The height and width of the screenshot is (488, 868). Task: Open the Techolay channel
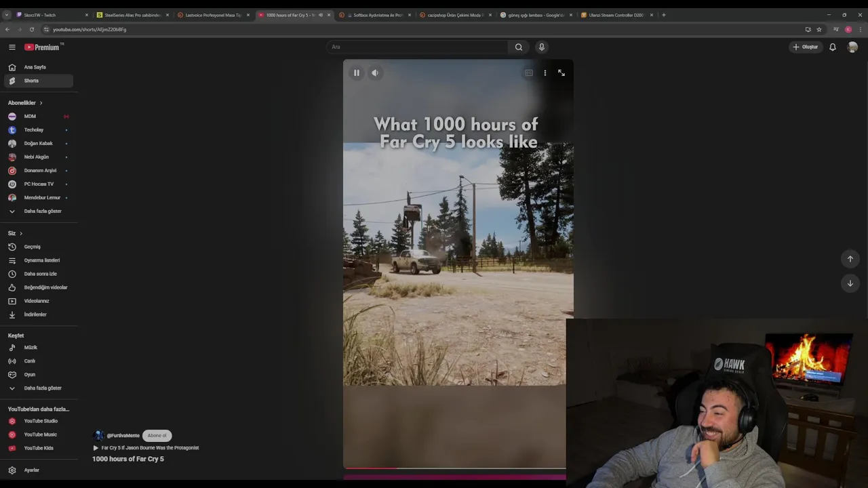click(x=39, y=129)
